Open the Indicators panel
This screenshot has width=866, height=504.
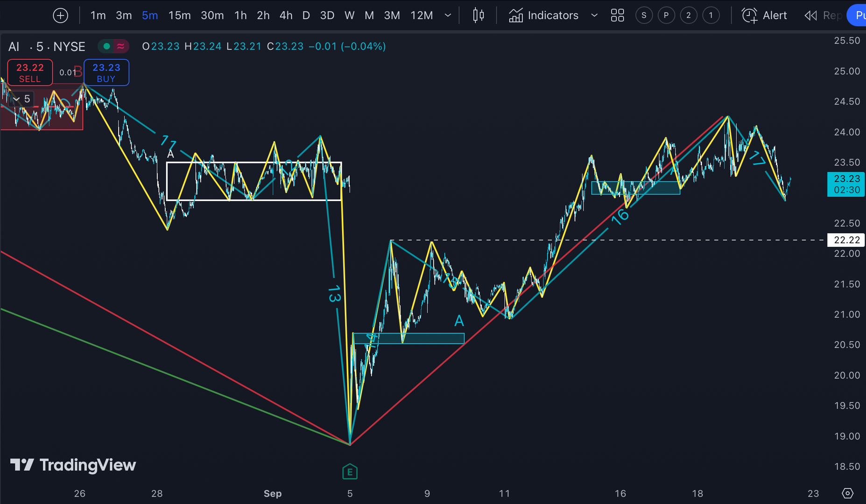pos(544,15)
